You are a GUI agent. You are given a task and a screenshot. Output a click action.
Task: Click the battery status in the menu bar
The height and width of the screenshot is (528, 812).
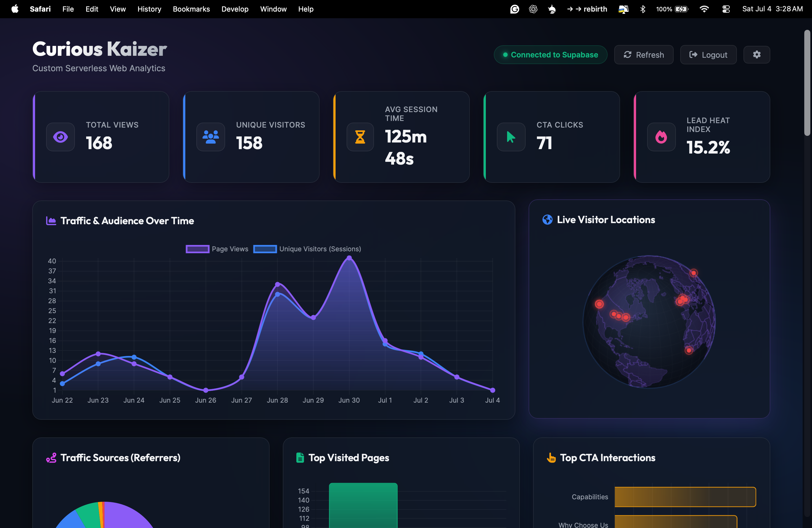(x=672, y=9)
